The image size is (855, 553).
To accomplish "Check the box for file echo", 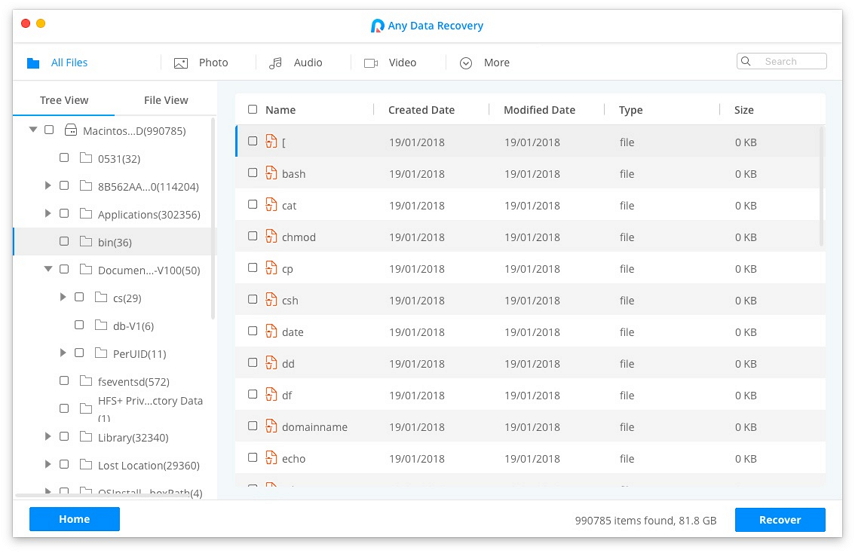I will tap(252, 458).
